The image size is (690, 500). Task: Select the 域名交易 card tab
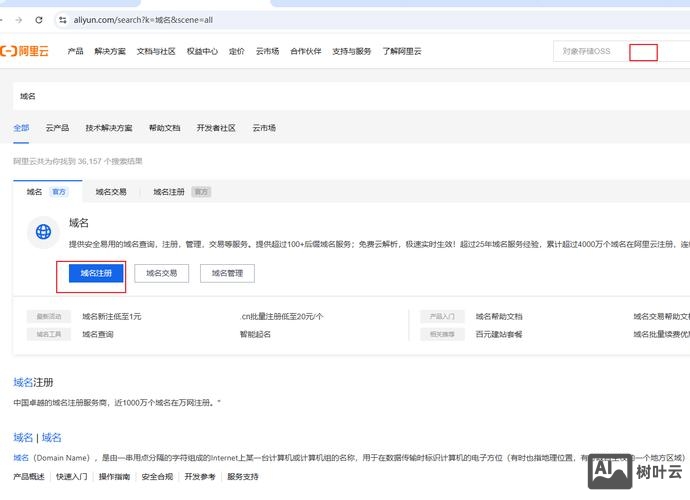pos(111,192)
